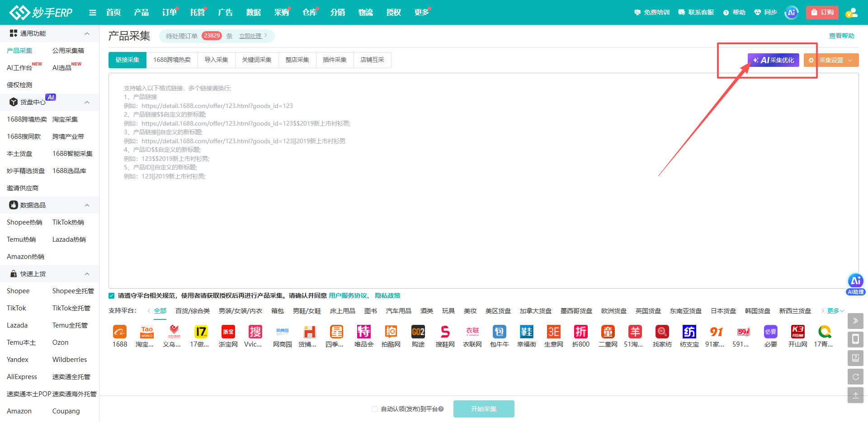Open the 采集设置 dropdown

831,60
